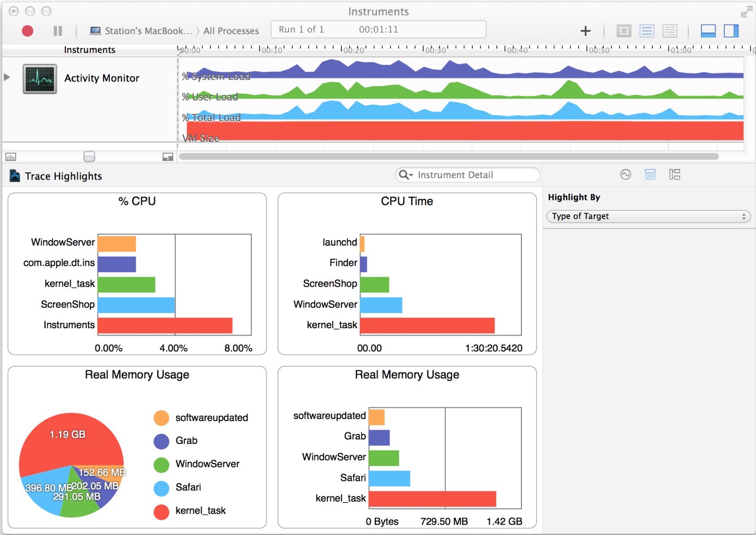Image resolution: width=756 pixels, height=535 pixels.
Task: Click the kernel_task bar in % CPU chart
Action: 126,284
